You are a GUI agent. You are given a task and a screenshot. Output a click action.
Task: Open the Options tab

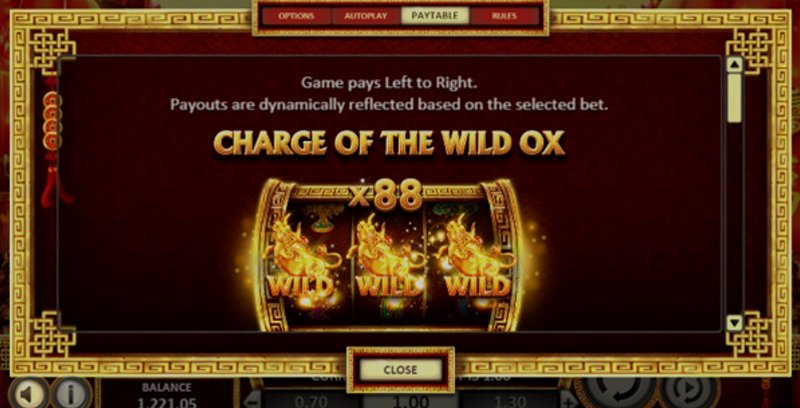coord(296,16)
